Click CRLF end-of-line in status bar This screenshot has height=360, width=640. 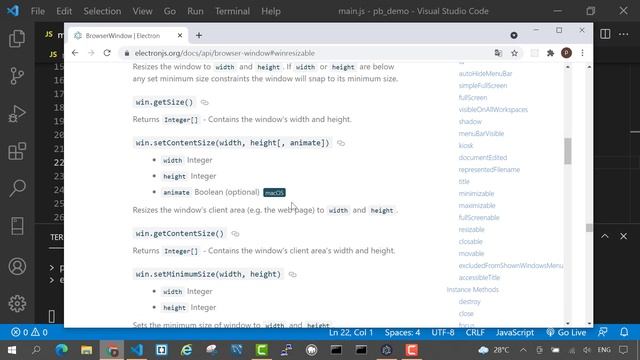475,332
